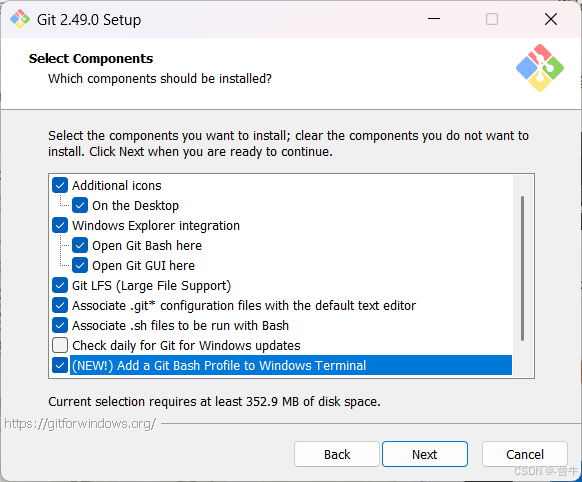Select the 'Additional icons' label text
This screenshot has height=482, width=582.
[117, 185]
